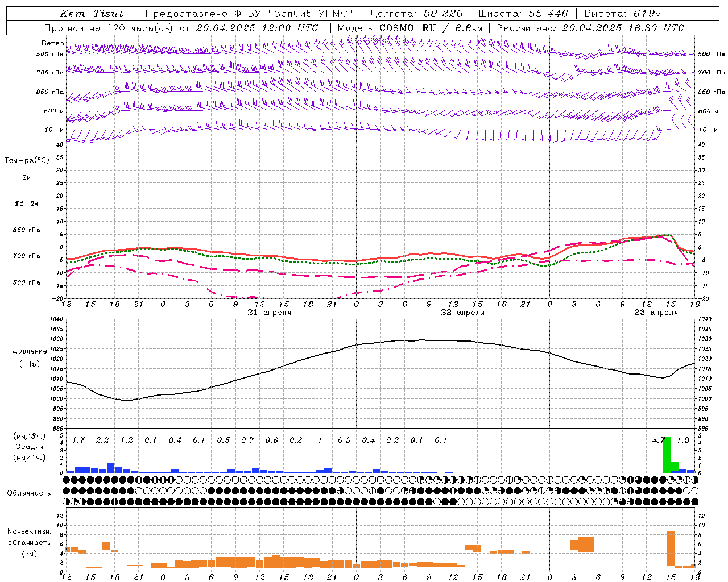Click the "Ветер" wind panel label
The image size is (728, 582).
53,43
